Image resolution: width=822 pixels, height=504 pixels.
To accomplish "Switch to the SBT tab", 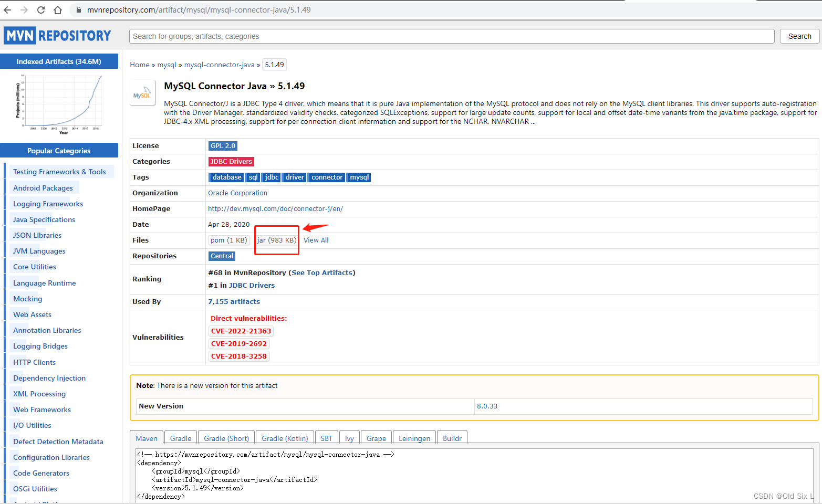I will click(x=327, y=438).
